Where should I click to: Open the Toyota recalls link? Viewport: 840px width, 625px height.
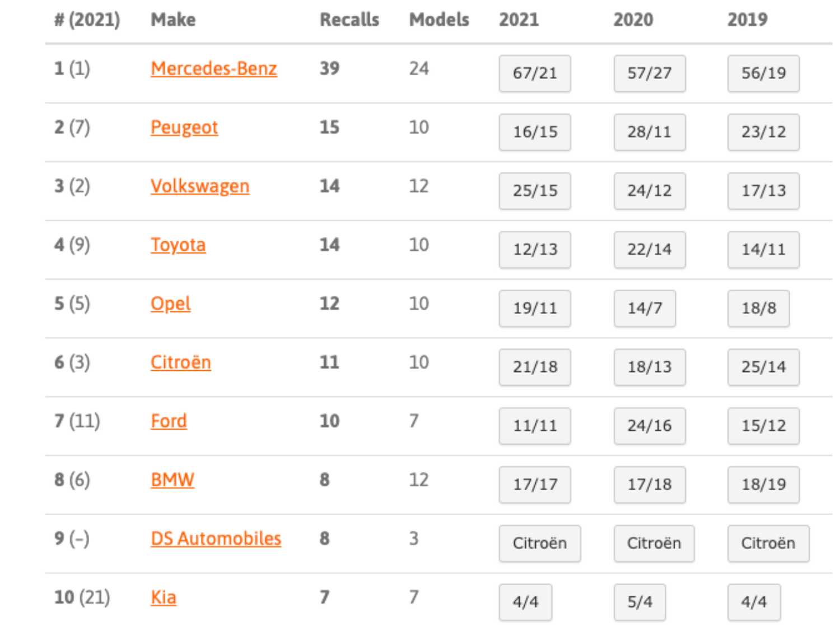178,245
